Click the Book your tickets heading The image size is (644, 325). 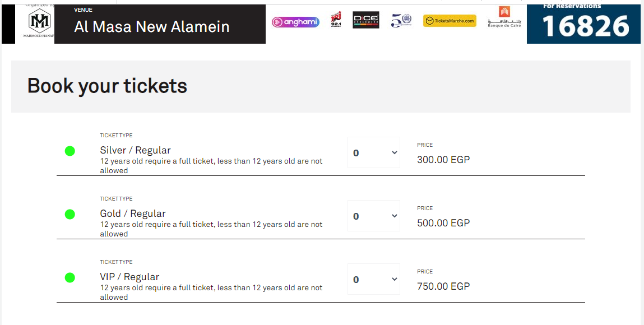tap(107, 86)
